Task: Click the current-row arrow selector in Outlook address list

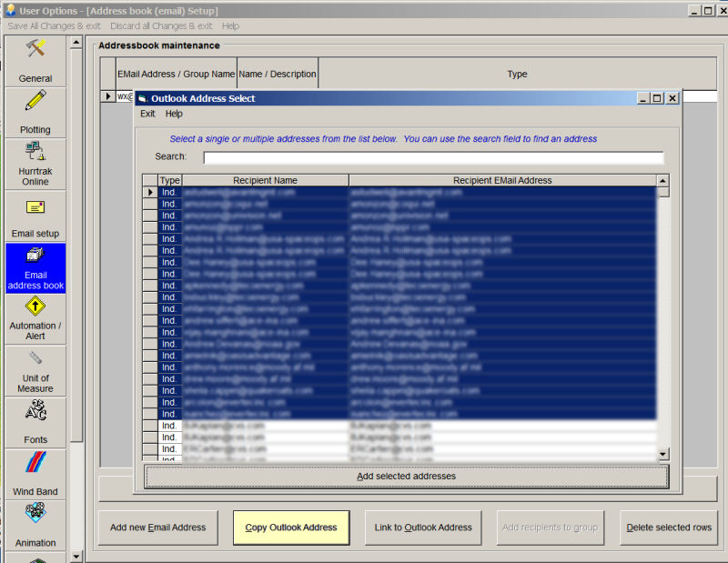Action: pos(150,192)
